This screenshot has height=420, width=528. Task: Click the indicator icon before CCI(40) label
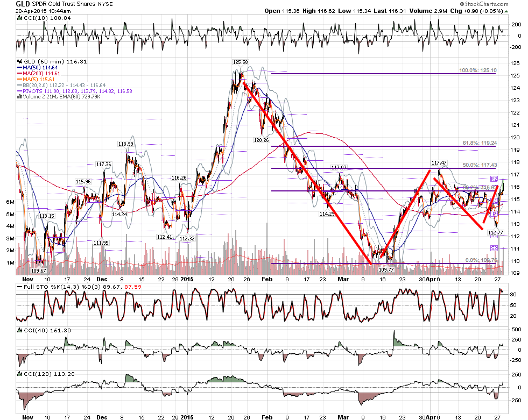tap(20, 331)
